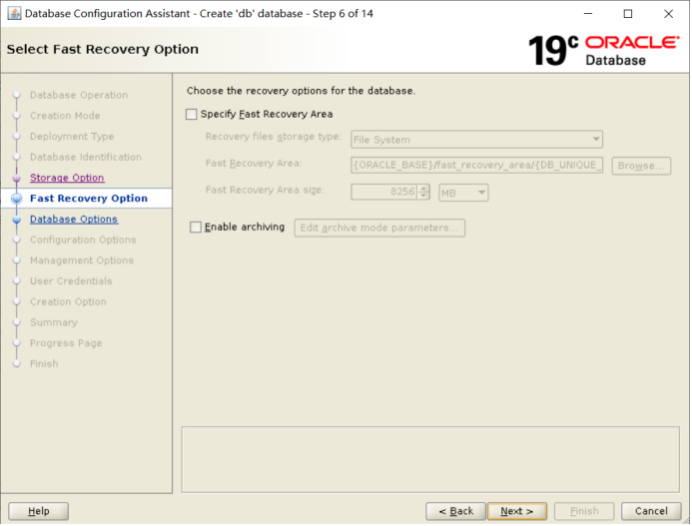Click the Storage Option step bullet icon
This screenshot has width=692, height=526.
coord(17,178)
